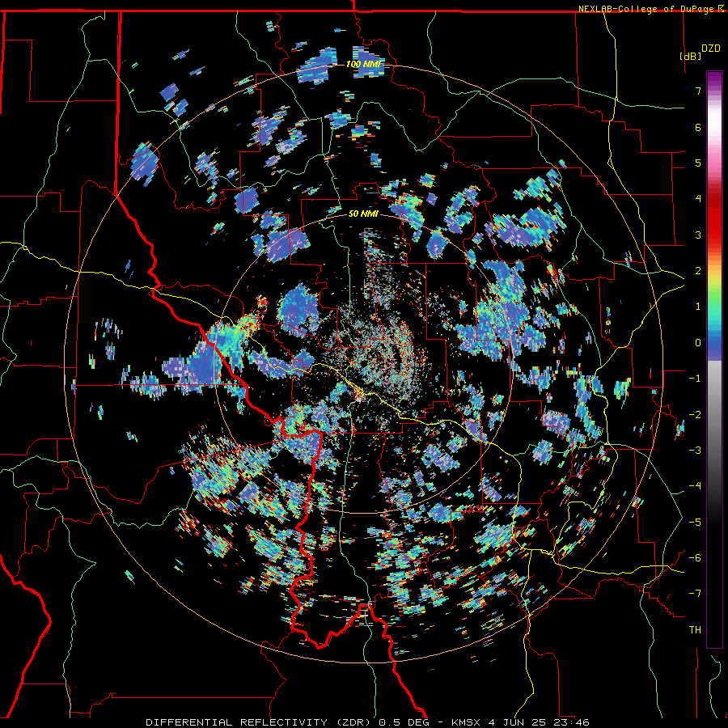Click the 0 value on the scale
Image resolution: width=728 pixels, height=728 pixels.
[x=698, y=343]
